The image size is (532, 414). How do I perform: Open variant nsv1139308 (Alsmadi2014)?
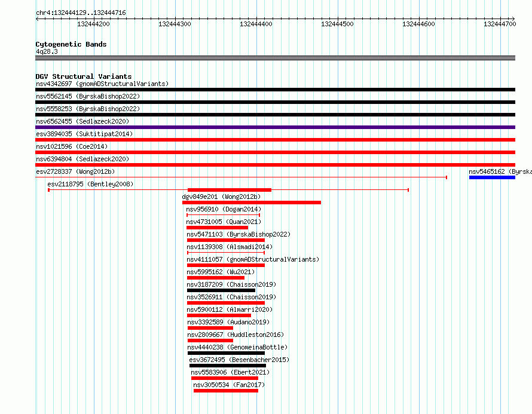click(x=230, y=247)
